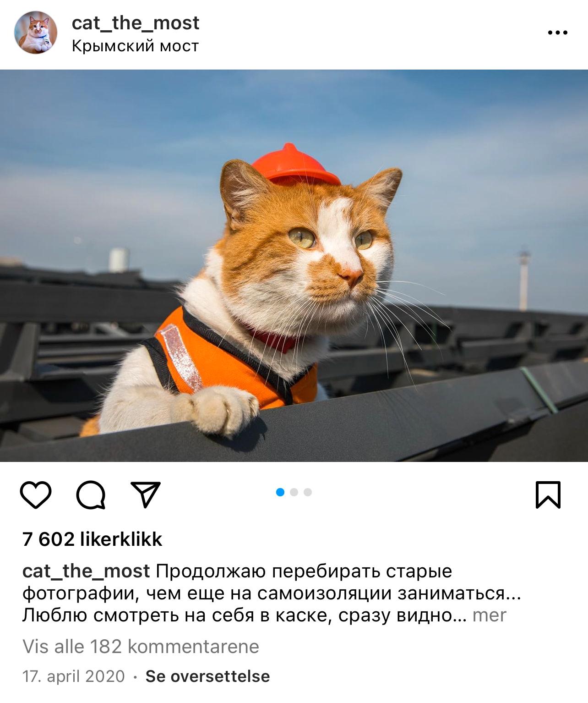Jump to the second carousel dot
Viewport: 588px width, 703px height.
click(x=294, y=492)
